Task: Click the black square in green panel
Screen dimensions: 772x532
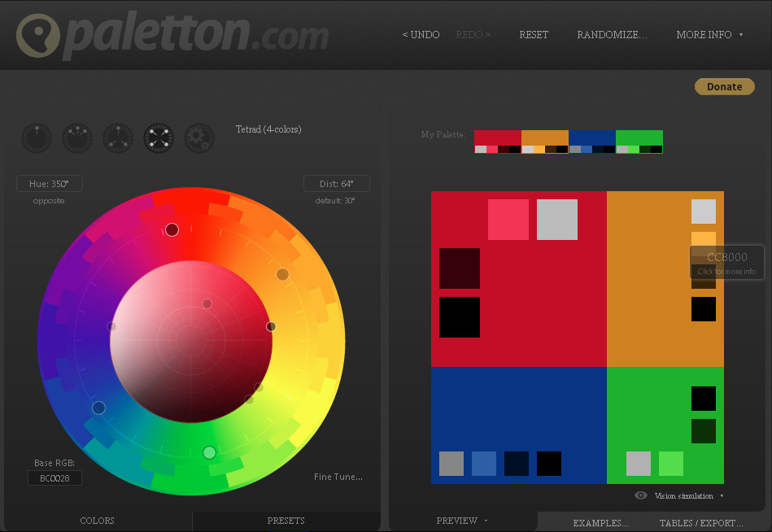Action: [704, 399]
